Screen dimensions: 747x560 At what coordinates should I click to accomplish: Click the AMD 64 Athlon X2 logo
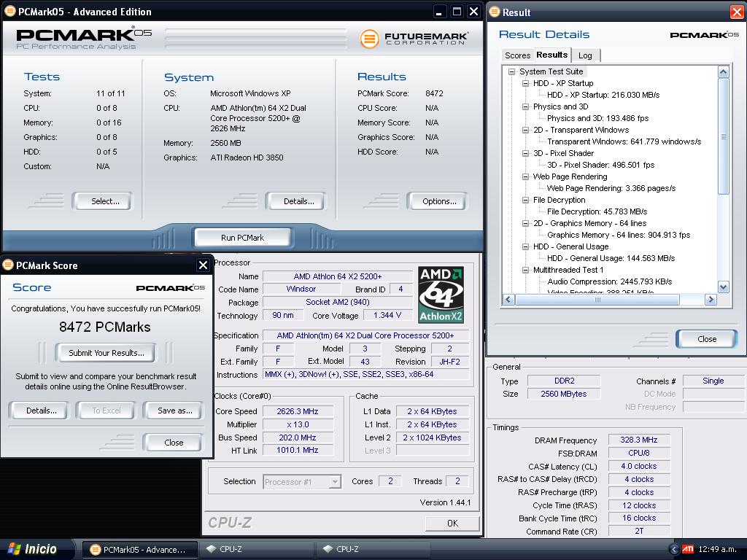pyautogui.click(x=441, y=295)
